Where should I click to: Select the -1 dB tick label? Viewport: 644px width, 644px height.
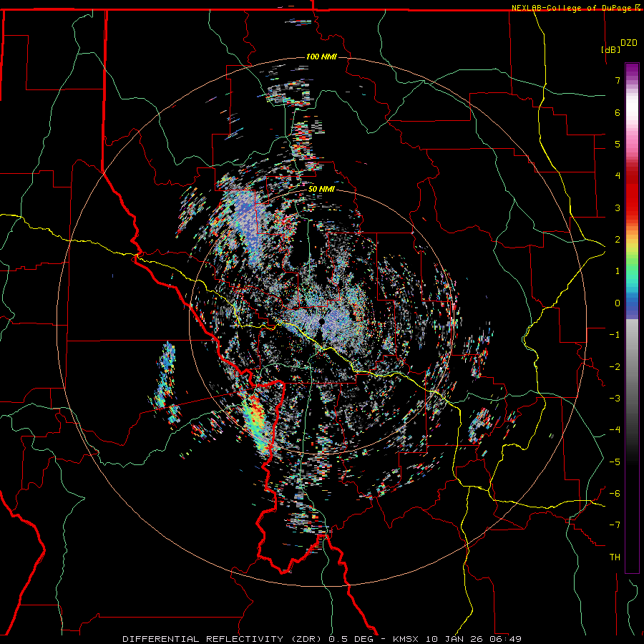(615, 335)
